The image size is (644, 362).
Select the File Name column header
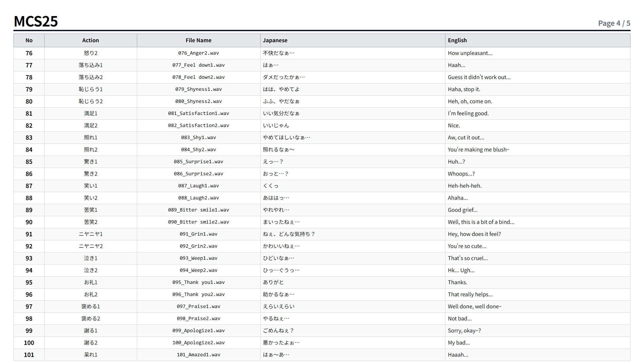[199, 40]
